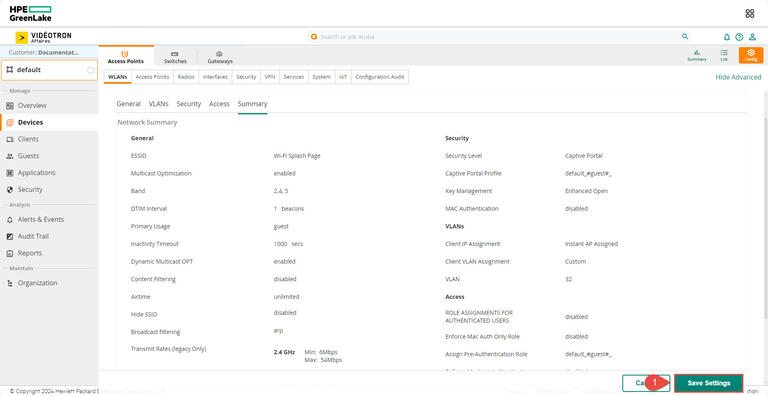Image resolution: width=768 pixels, height=396 pixels.
Task: Click the Broadcast filtering value arp
Action: click(278, 331)
